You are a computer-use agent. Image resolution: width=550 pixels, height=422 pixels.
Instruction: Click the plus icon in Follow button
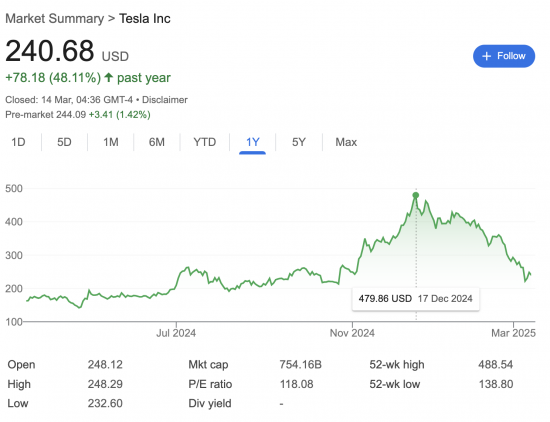[486, 56]
